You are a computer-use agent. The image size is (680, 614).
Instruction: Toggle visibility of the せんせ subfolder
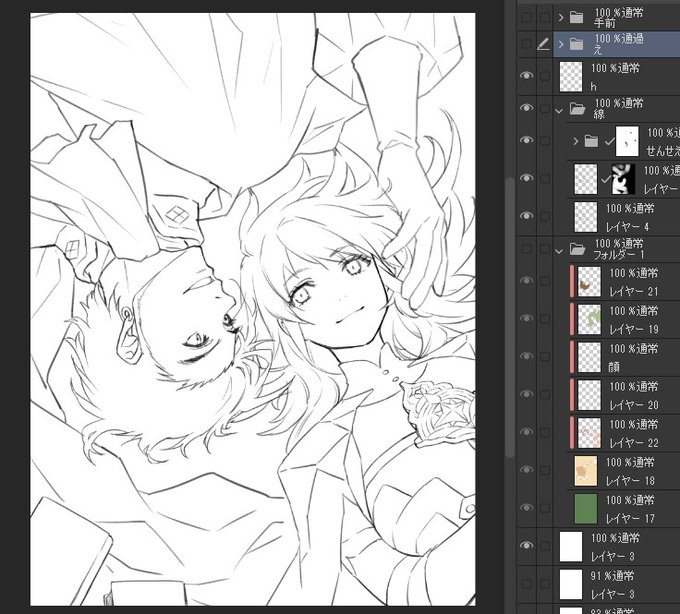526,140
